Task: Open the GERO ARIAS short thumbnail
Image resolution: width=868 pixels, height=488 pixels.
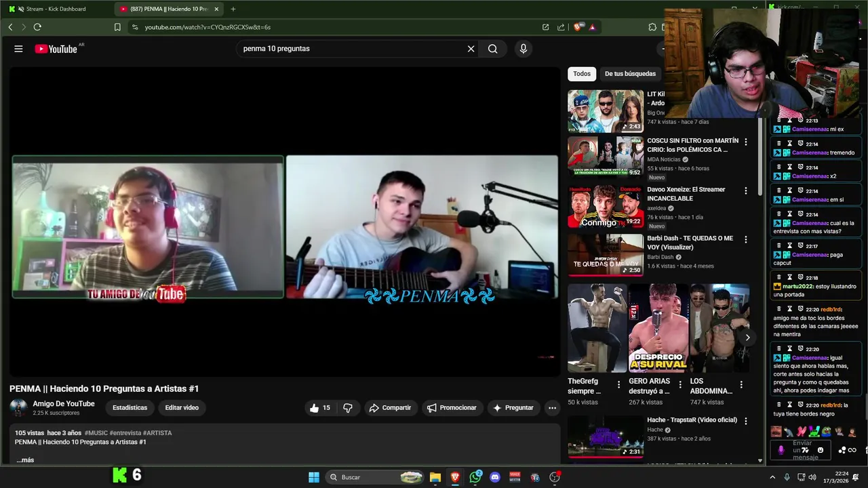Action: click(658, 328)
